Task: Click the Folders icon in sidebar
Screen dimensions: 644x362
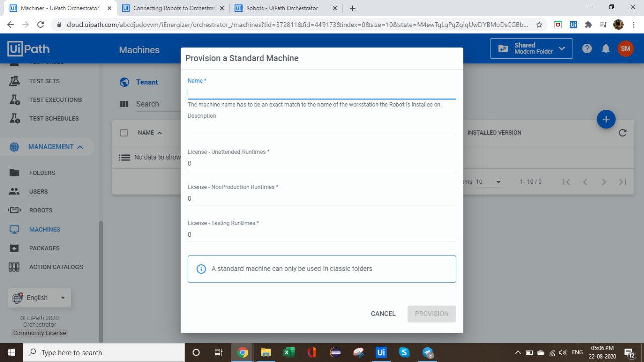Action: pos(14,173)
